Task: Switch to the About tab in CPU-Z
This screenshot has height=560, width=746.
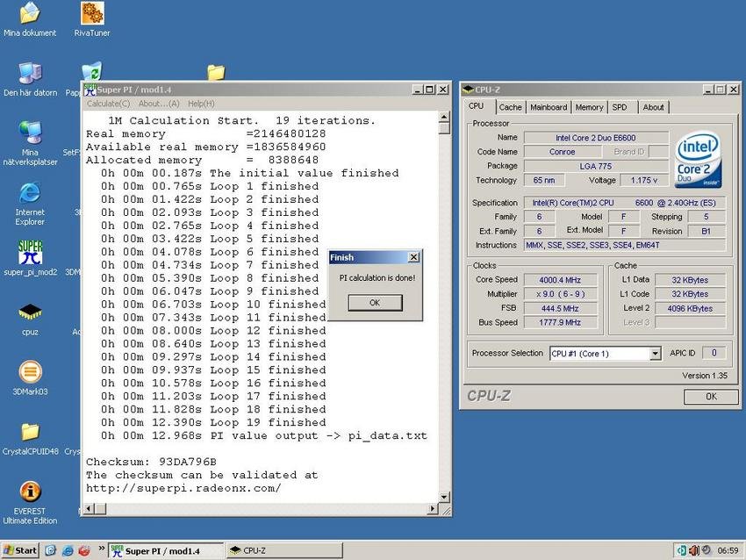Action: click(x=653, y=107)
